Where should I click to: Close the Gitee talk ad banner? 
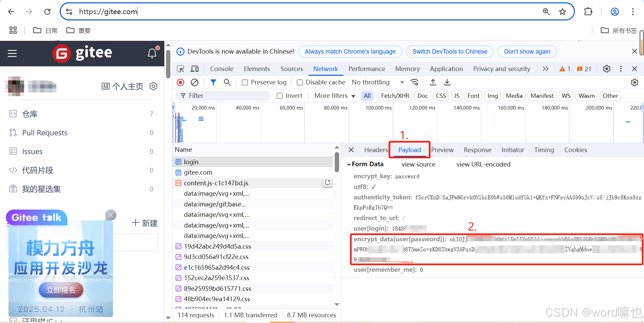click(111, 215)
